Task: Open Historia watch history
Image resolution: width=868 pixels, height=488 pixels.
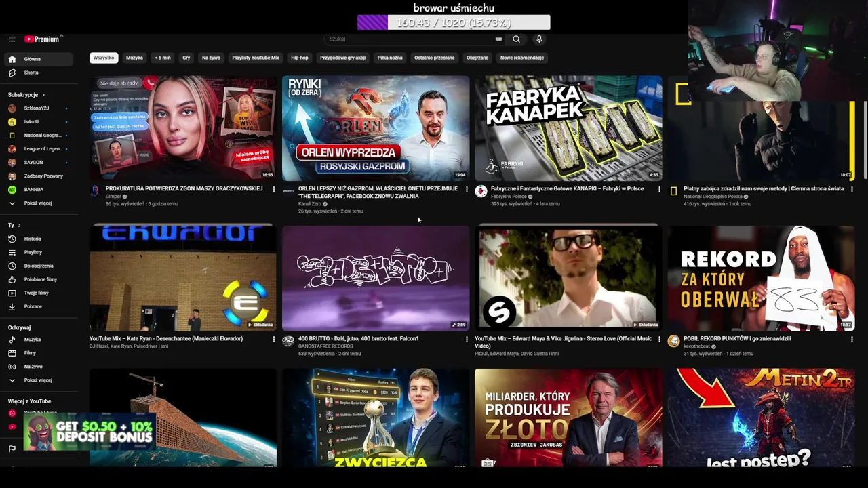Action: pos(37,239)
